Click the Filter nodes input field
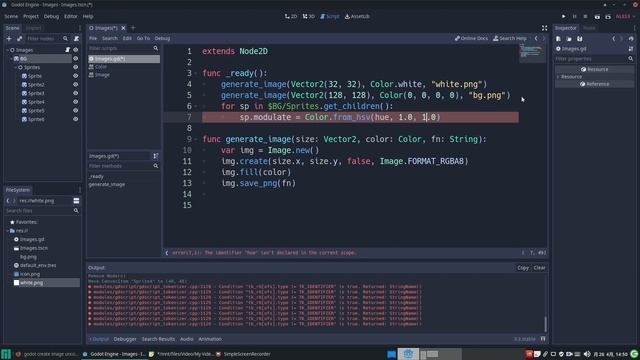This screenshot has height=360, width=640. 48,38
